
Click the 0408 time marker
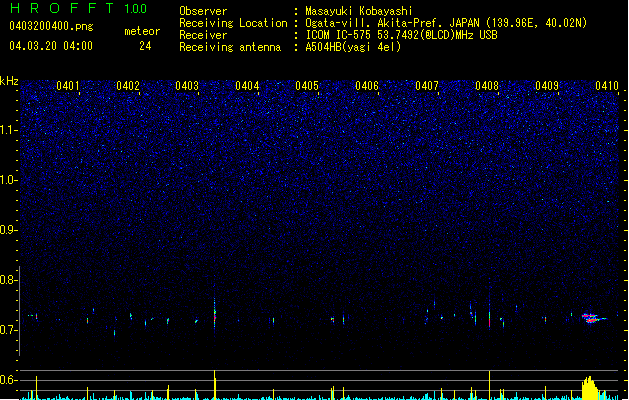click(x=487, y=86)
